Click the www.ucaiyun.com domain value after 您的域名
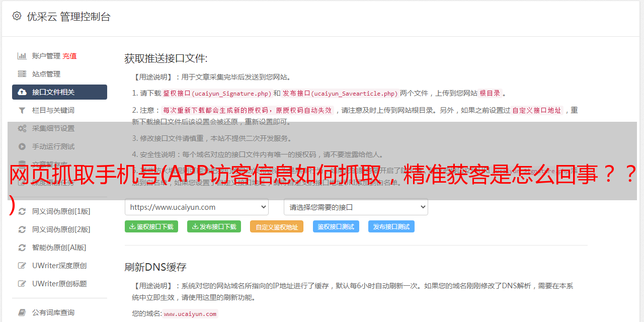Viewport: 644px width, 322px height. [190, 313]
